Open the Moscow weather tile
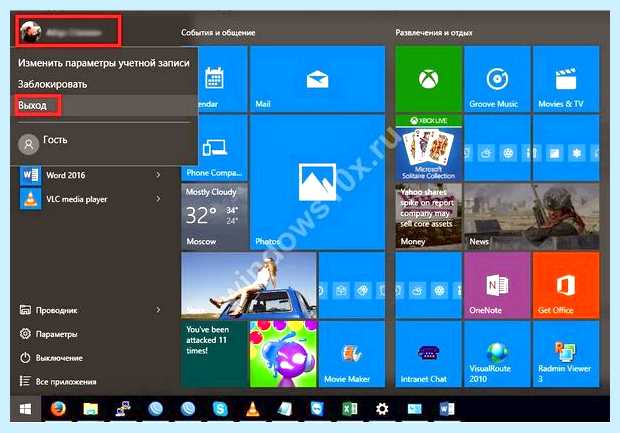This screenshot has width=620, height=433. (x=214, y=216)
